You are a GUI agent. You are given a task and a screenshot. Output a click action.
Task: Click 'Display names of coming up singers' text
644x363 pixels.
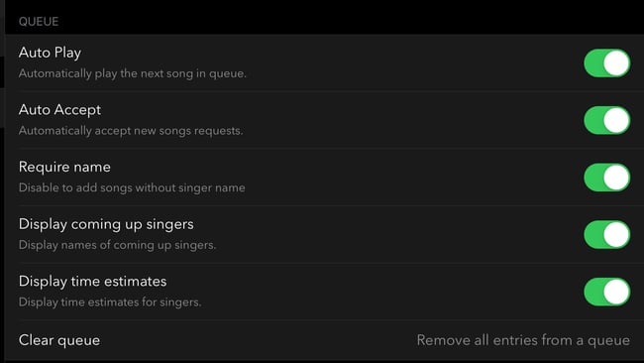point(117,245)
